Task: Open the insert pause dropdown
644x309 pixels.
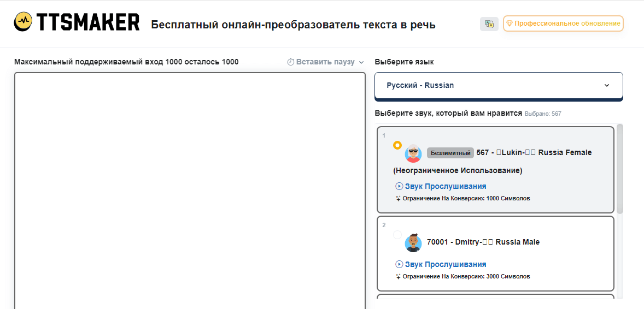Action: coord(325,62)
